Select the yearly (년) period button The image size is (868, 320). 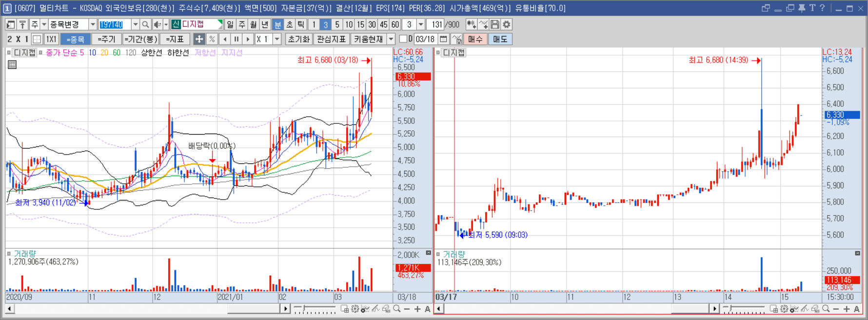265,24
